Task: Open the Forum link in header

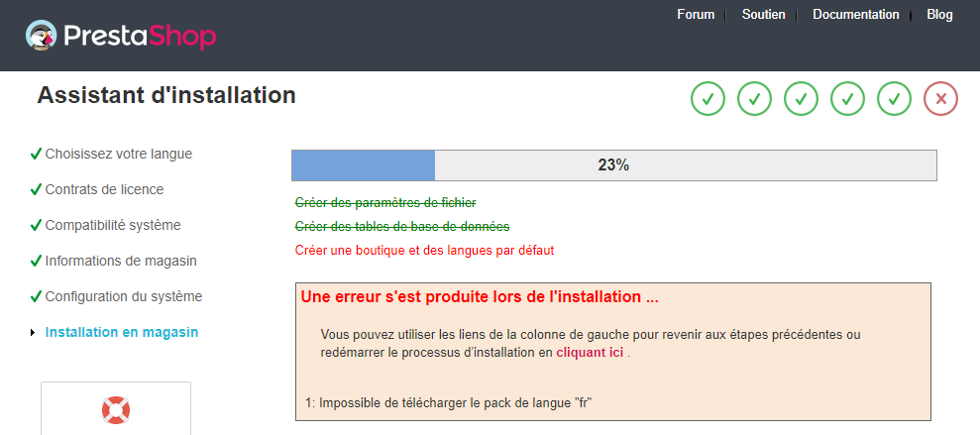Action: tap(696, 15)
